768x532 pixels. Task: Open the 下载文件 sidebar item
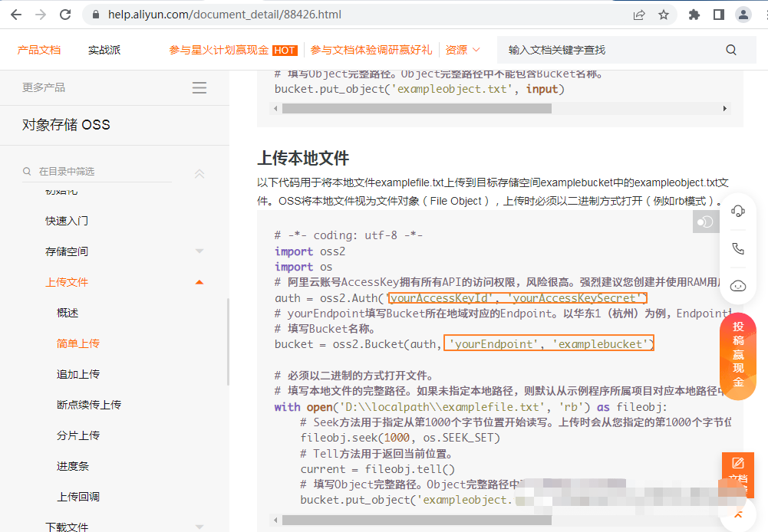(x=67, y=527)
